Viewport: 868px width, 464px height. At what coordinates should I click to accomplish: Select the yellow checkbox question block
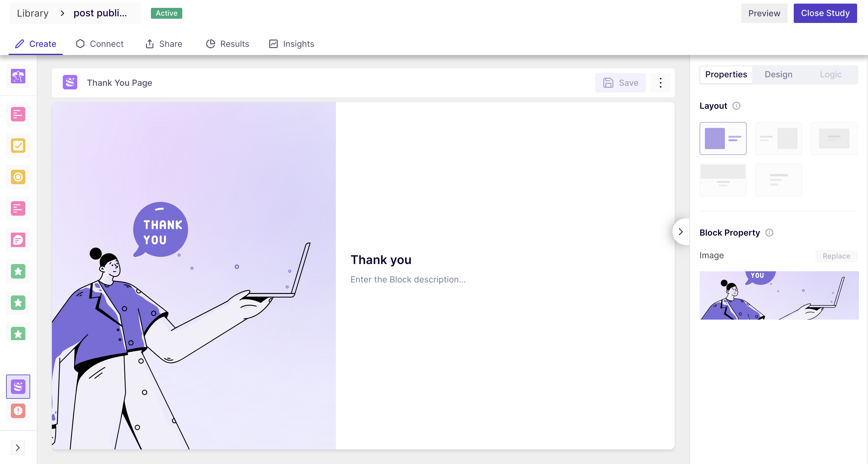(18, 146)
